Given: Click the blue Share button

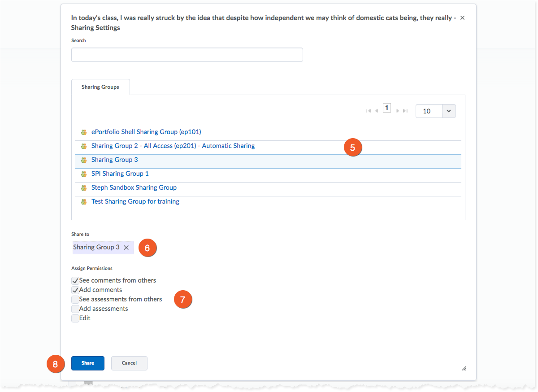Looking at the screenshot, I should (88, 363).
